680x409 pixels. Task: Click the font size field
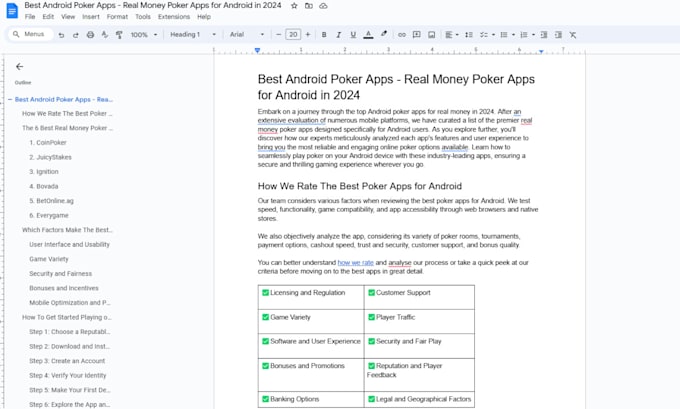[293, 35]
